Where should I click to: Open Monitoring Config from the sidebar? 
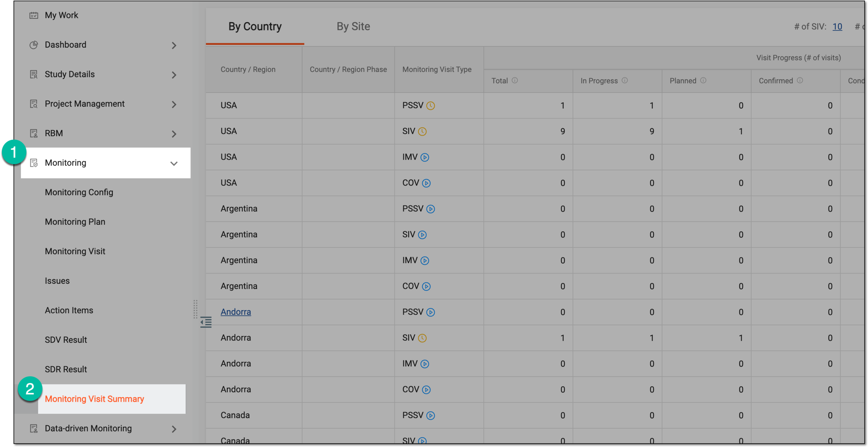click(x=79, y=192)
